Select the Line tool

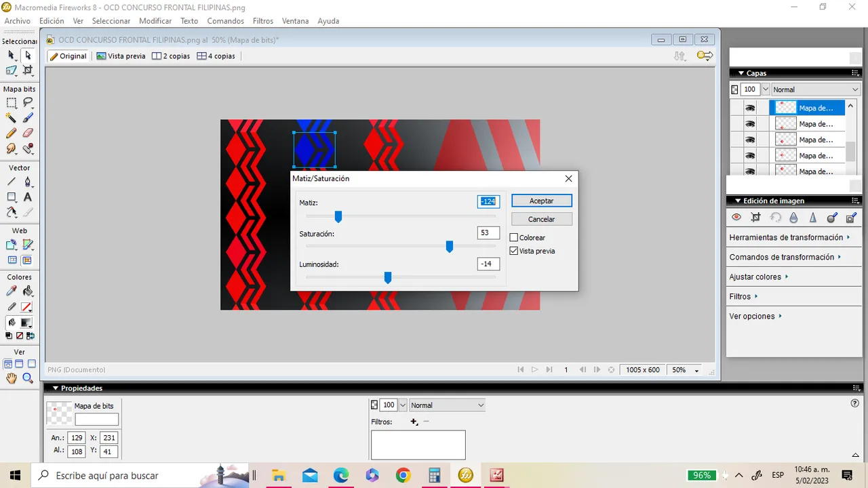coord(12,182)
